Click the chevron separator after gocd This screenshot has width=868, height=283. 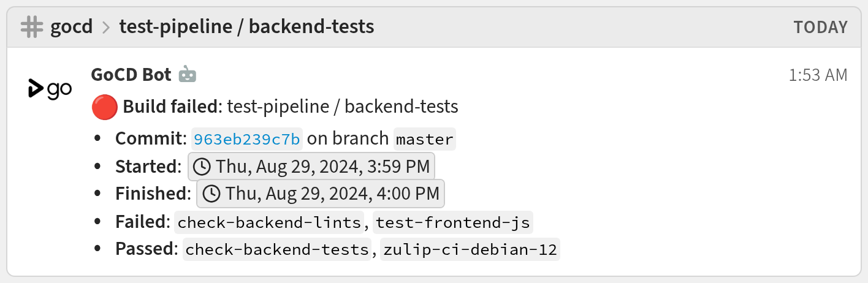(105, 28)
